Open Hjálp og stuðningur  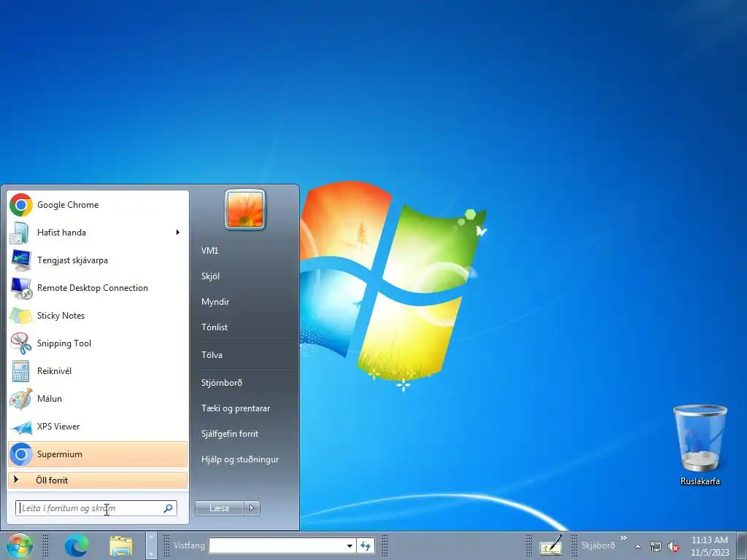point(239,459)
